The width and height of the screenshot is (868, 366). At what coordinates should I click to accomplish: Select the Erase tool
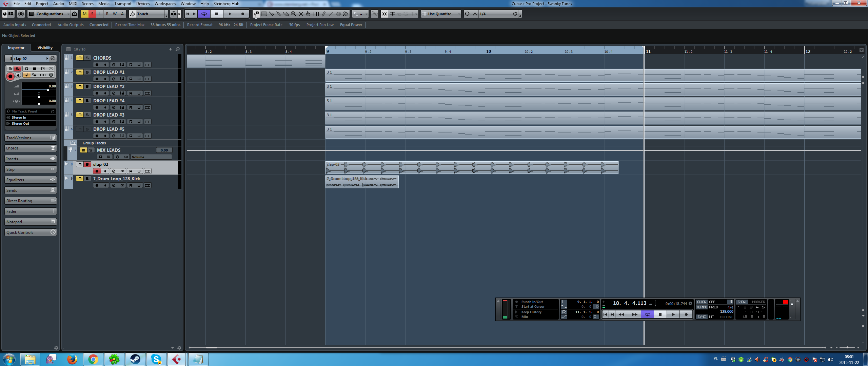pyautogui.click(x=286, y=14)
